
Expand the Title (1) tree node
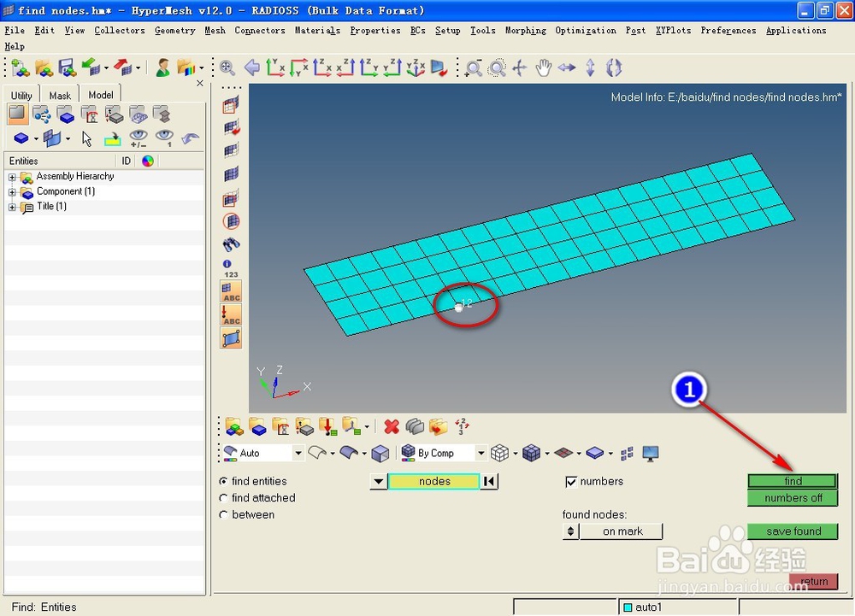click(12, 207)
